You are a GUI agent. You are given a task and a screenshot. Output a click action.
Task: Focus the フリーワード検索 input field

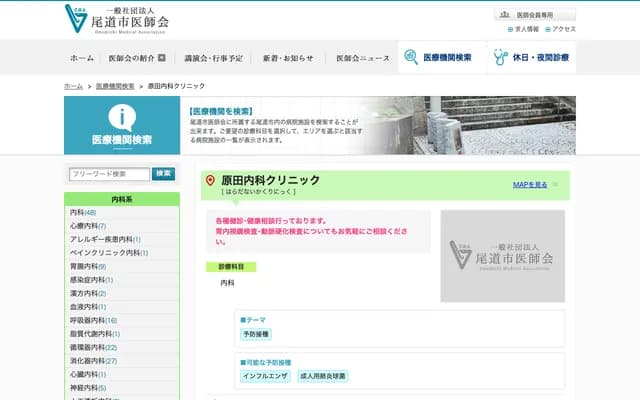(x=109, y=174)
